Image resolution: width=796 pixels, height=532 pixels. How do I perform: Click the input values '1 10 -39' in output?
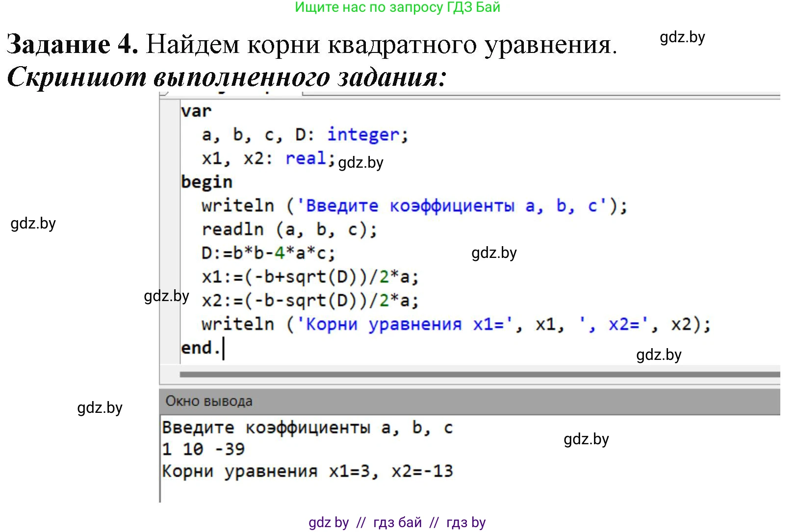point(203,449)
